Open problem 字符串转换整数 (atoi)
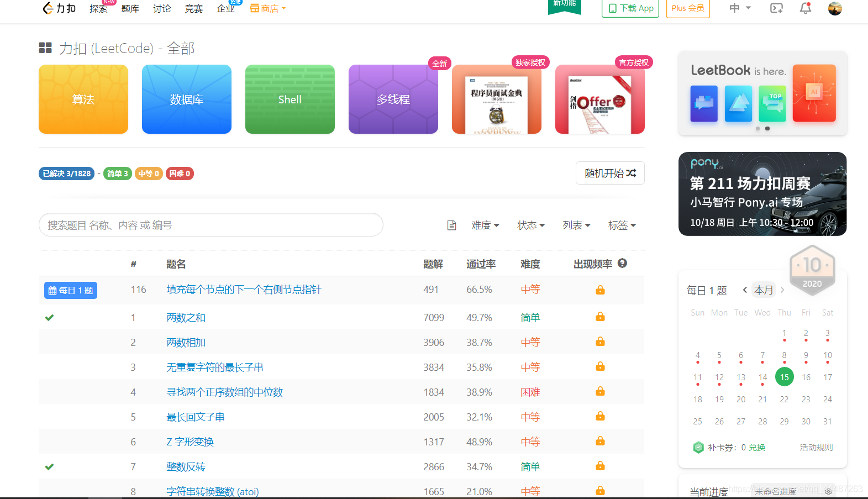868x499 pixels. [213, 491]
